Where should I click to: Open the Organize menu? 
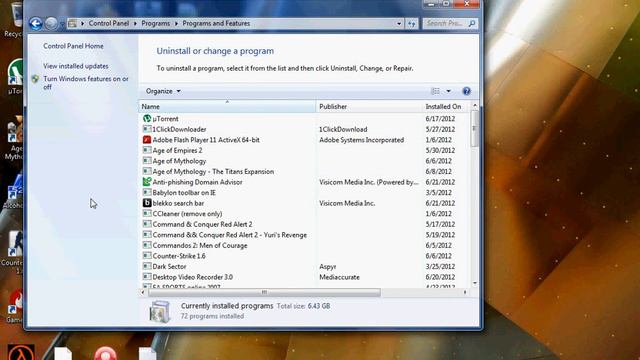[x=163, y=91]
